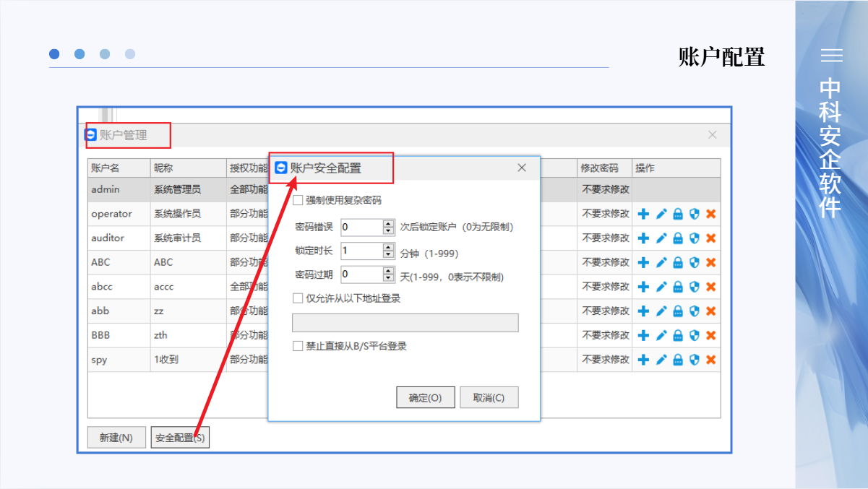
Task: Increase the 密码错误 count with up arrow
Action: click(x=388, y=223)
